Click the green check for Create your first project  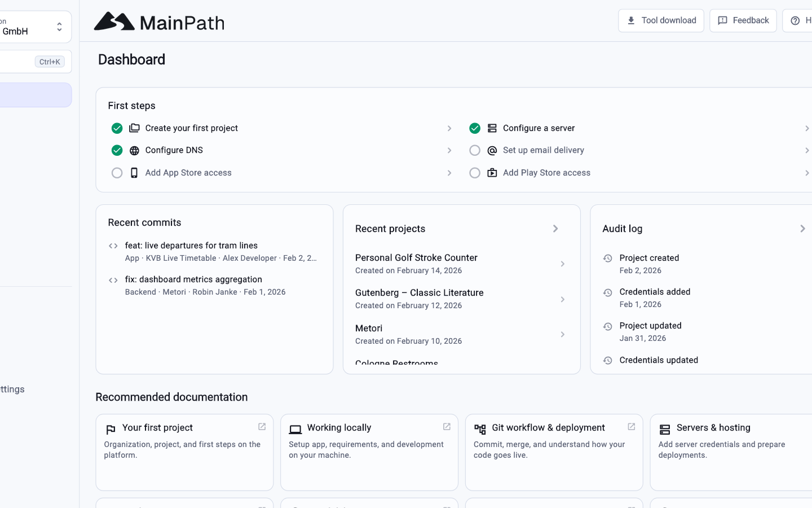click(x=117, y=128)
